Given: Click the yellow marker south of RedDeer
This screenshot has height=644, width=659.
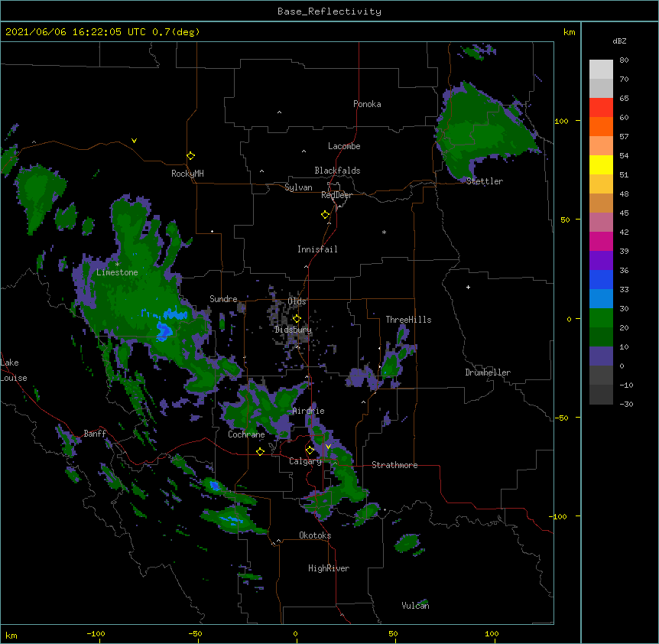Looking at the screenshot, I should 325,215.
